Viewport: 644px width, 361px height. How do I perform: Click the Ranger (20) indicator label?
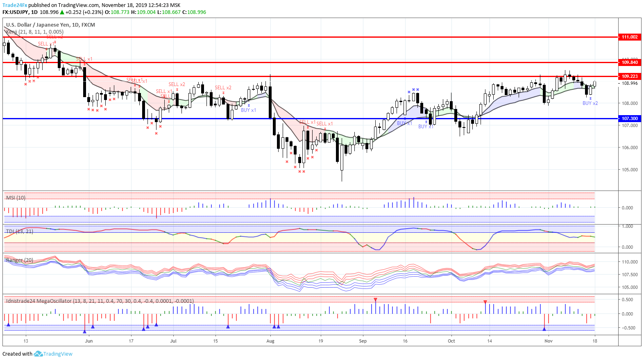pyautogui.click(x=20, y=260)
